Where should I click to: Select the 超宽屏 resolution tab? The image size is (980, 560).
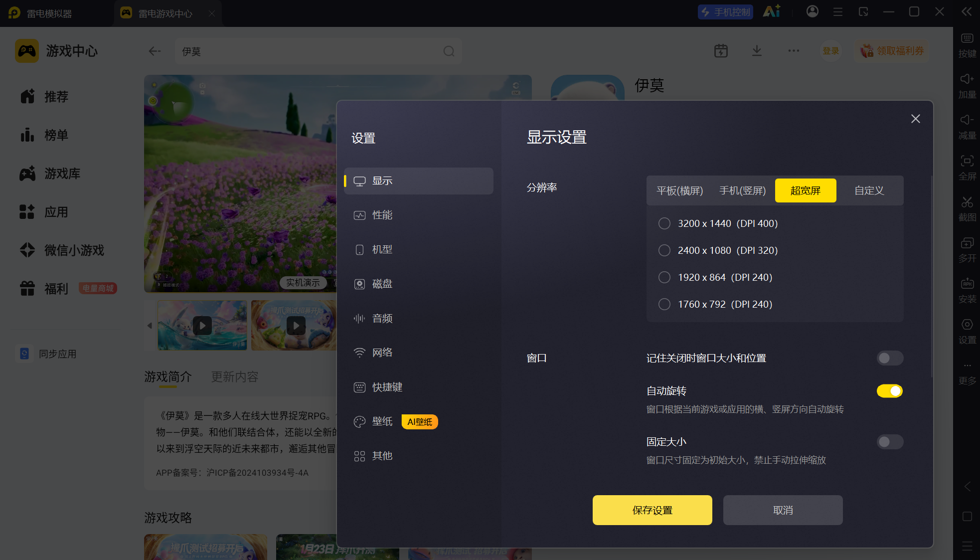[806, 190]
